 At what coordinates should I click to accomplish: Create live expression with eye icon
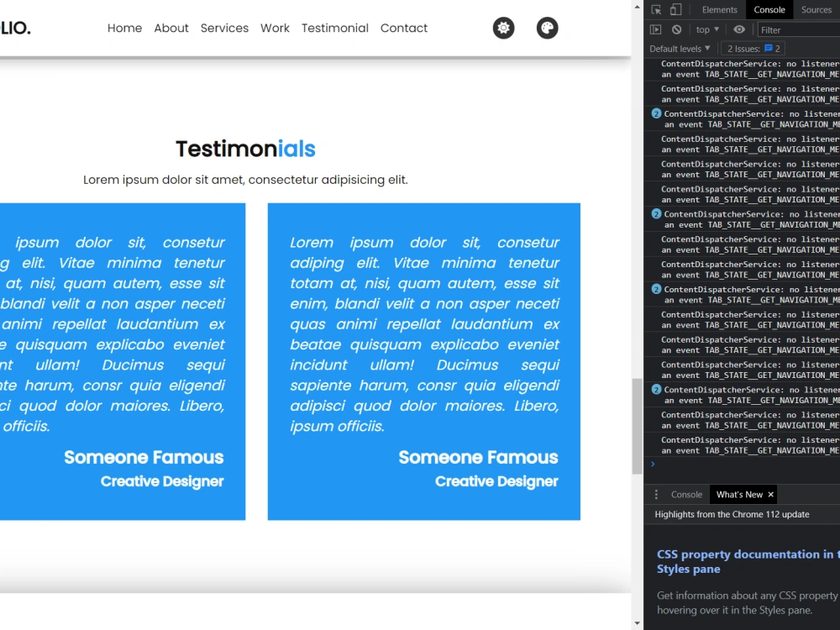(739, 29)
